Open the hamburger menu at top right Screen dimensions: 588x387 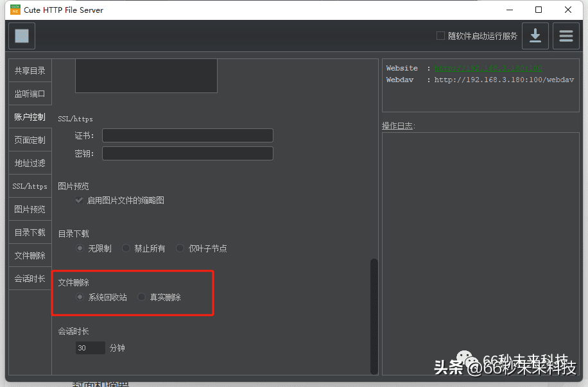point(566,36)
